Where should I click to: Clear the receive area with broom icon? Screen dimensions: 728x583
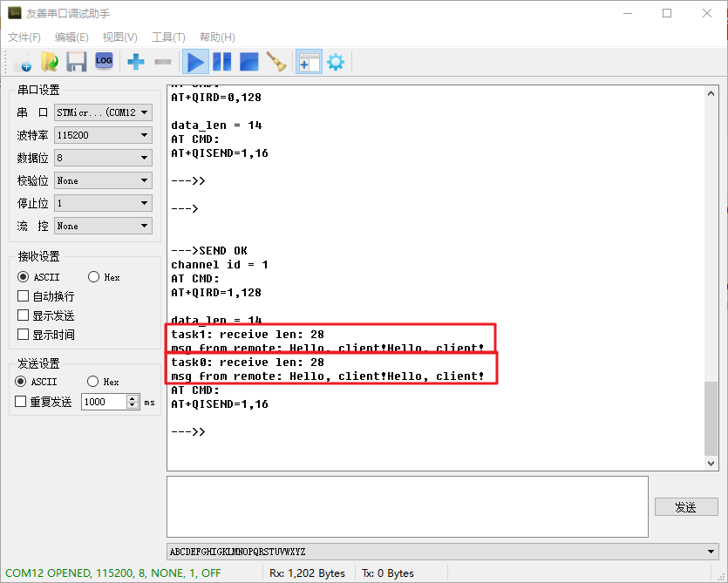point(276,62)
